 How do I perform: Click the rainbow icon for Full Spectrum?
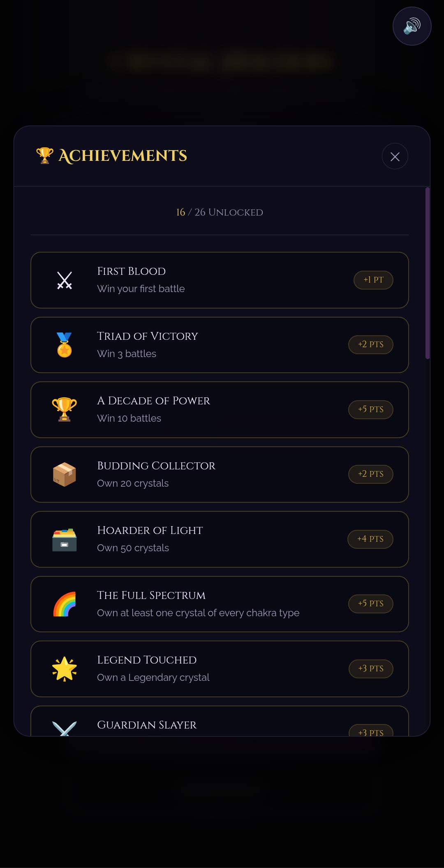[65, 604]
